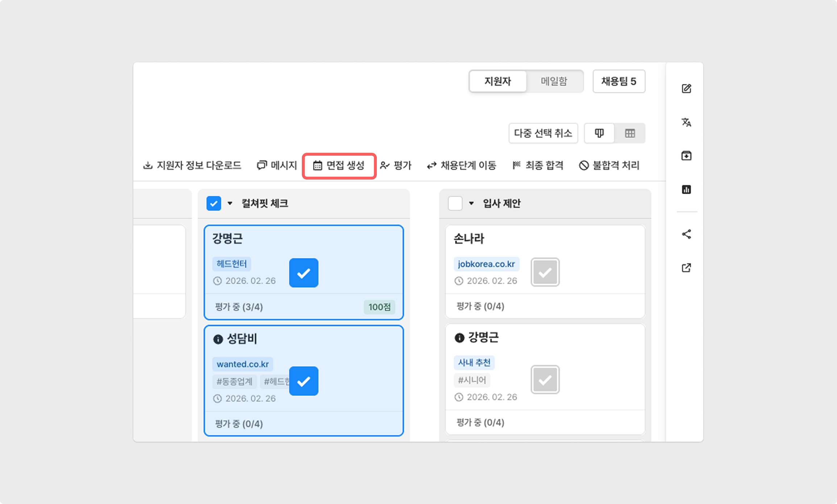The width and height of the screenshot is (837, 504).
Task: Expand the 컬쳐핏 체크 column dropdown arrow
Action: pyautogui.click(x=230, y=203)
